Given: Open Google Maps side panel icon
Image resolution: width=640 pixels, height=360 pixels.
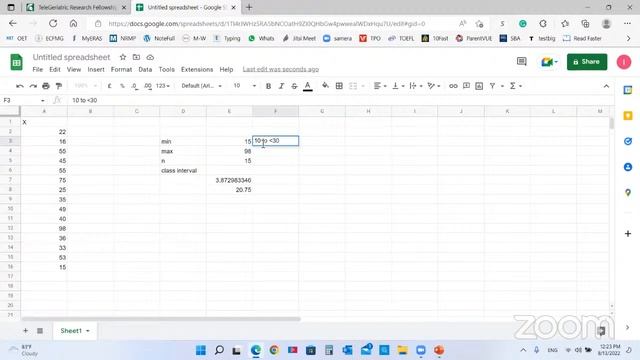Looking at the screenshot, I should tap(628, 193).
